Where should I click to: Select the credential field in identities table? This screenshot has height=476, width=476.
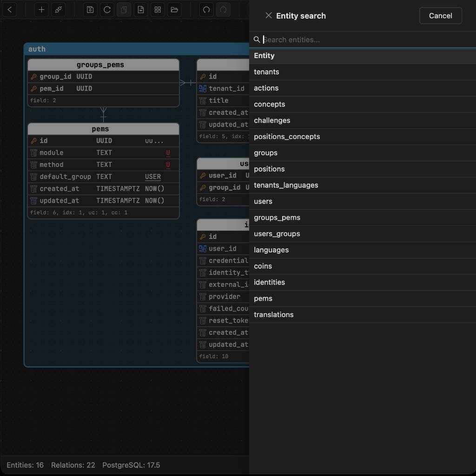tap(224, 261)
